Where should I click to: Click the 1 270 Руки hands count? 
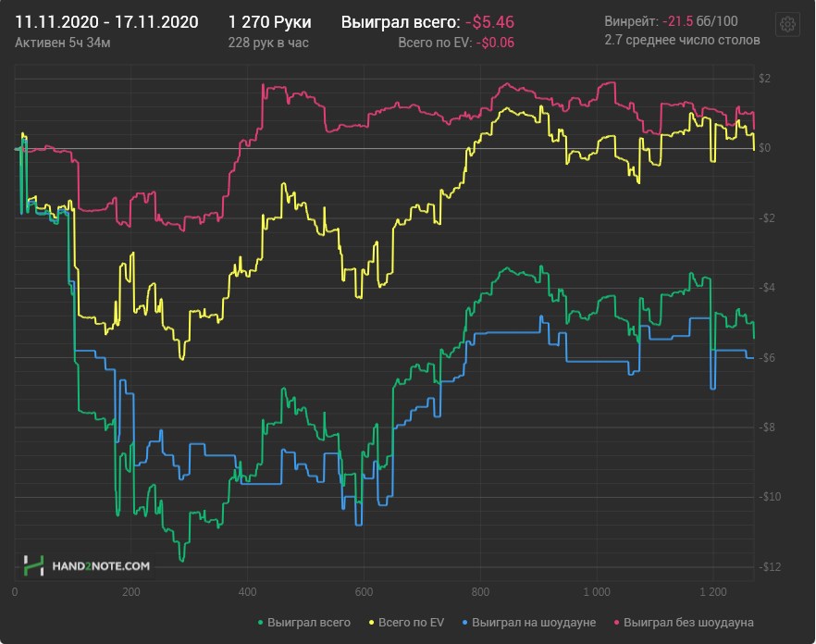tap(269, 21)
